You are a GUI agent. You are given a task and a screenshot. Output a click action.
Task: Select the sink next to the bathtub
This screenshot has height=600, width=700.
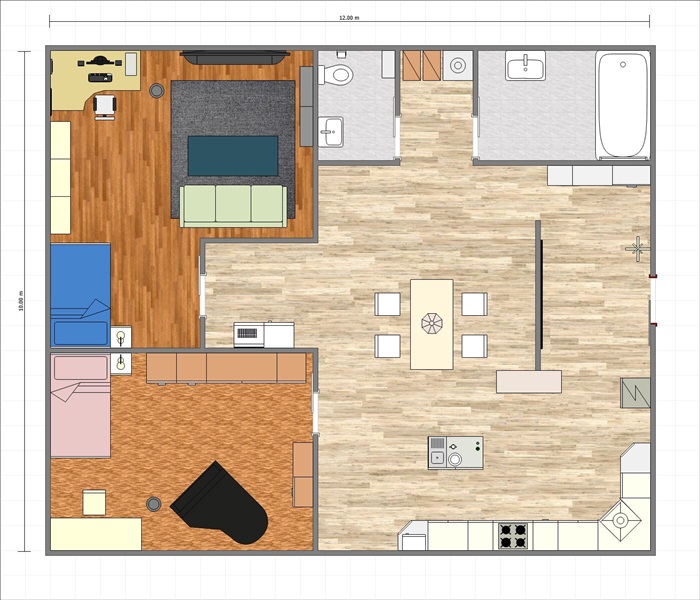tap(525, 67)
